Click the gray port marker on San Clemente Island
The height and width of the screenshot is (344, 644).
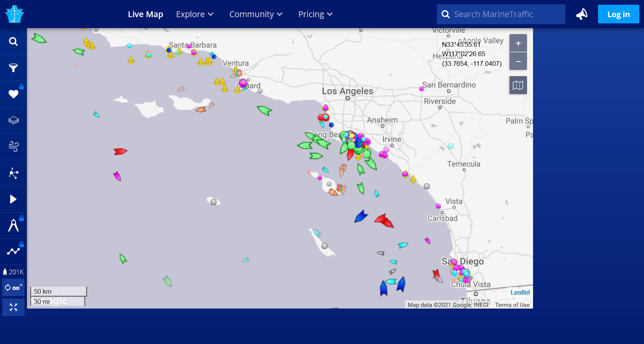324,246
